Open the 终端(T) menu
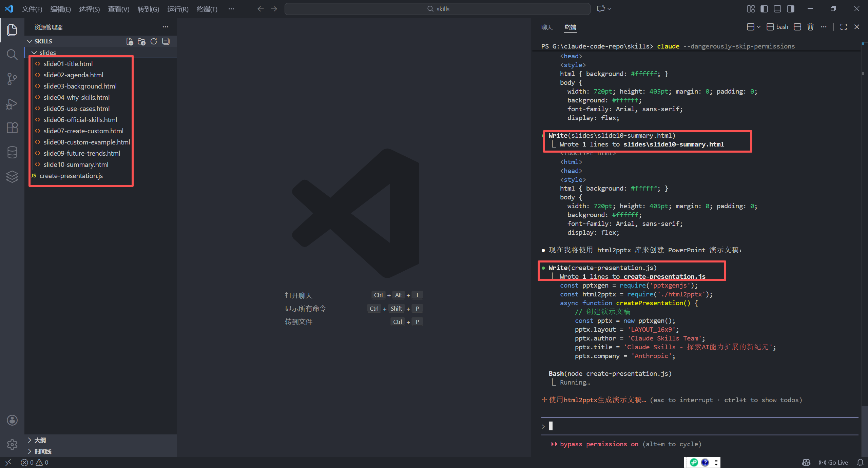This screenshot has width=868, height=468. pos(207,9)
